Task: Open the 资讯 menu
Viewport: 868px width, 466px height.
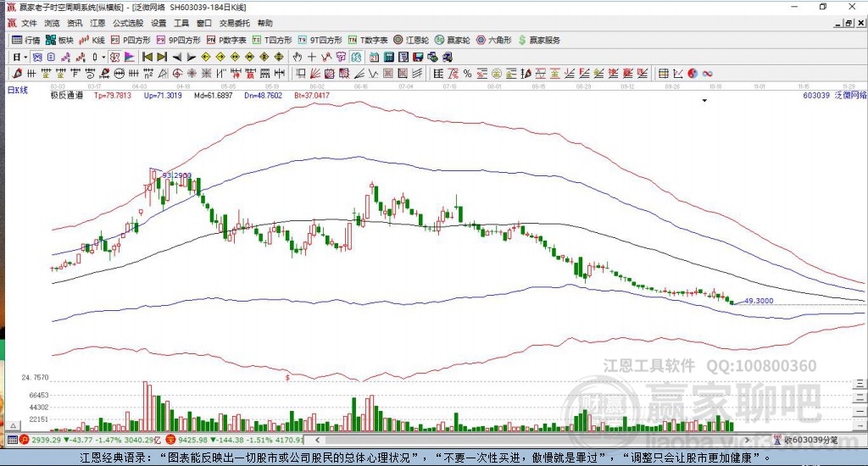Action: point(75,23)
